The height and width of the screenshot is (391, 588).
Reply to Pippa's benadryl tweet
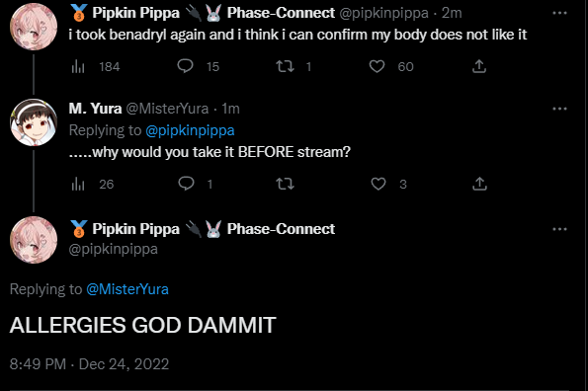tap(198, 67)
